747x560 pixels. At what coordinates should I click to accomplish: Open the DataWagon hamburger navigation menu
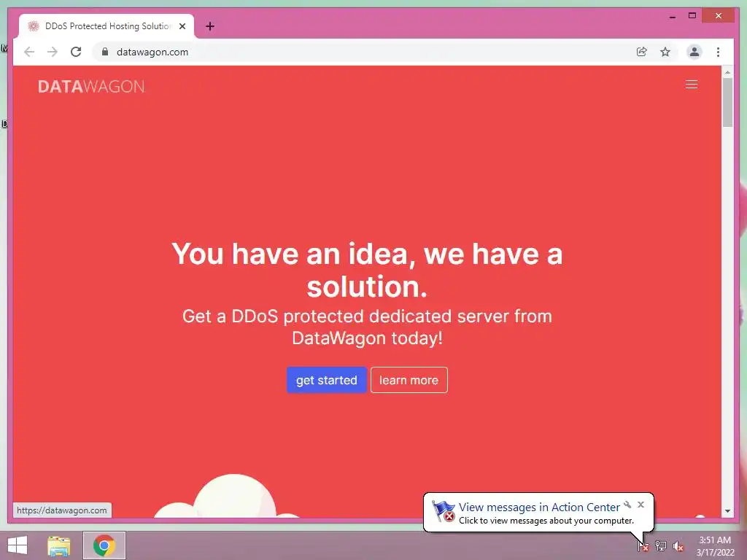click(x=692, y=85)
